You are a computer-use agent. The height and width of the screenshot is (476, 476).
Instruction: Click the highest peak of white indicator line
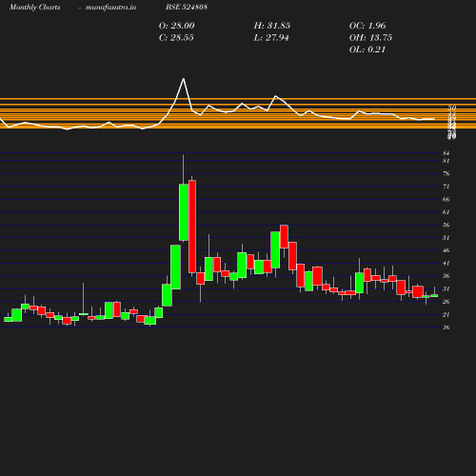tap(184, 79)
